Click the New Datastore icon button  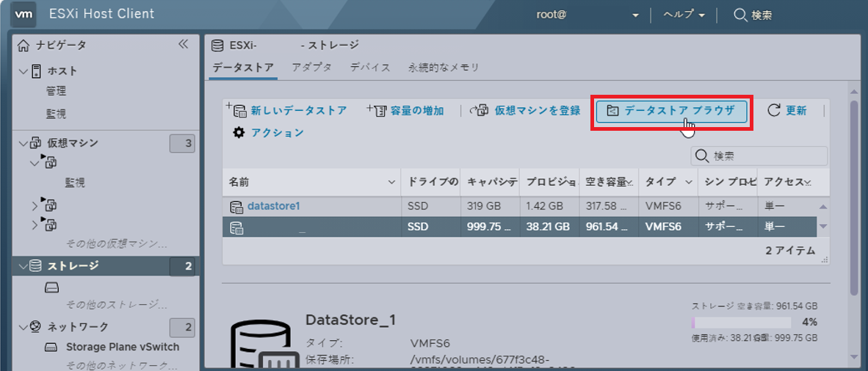coord(237,110)
